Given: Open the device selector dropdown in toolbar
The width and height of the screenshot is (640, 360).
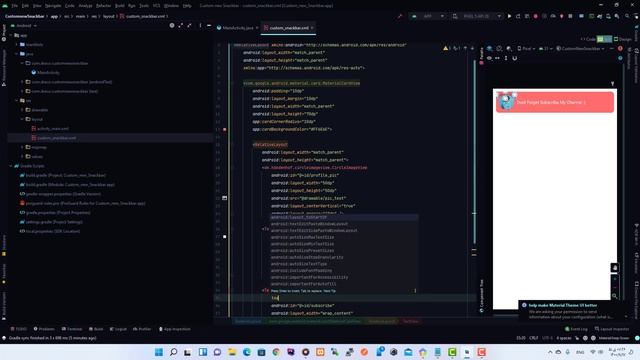Looking at the screenshot, I should [x=477, y=16].
